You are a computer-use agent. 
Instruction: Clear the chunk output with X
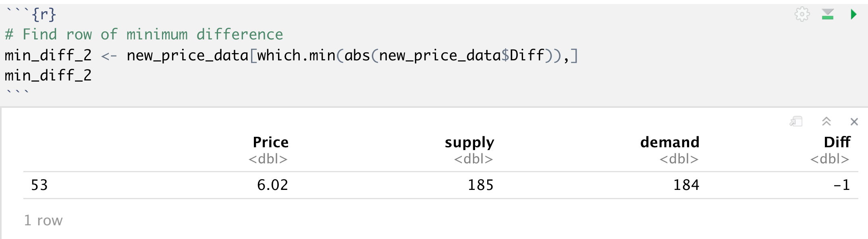854,122
